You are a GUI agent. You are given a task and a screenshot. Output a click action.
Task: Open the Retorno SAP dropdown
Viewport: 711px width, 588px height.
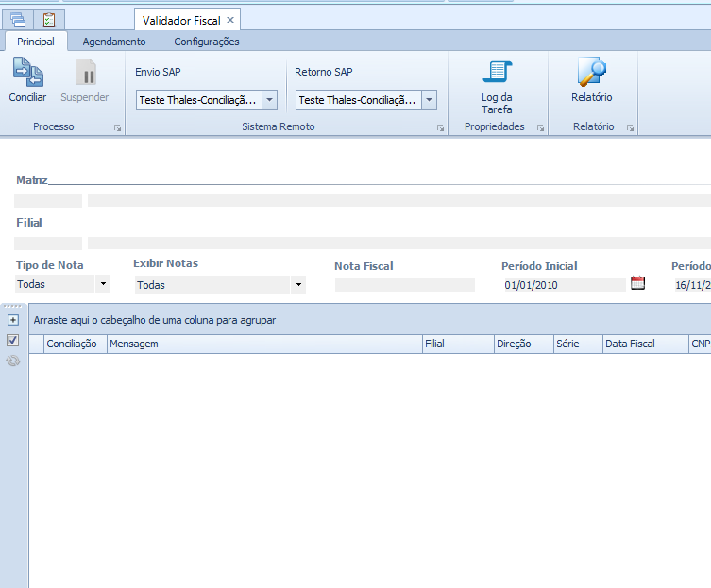429,100
